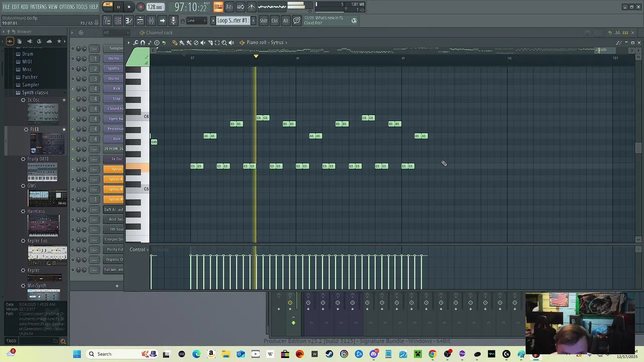Image resolution: width=644 pixels, height=362 pixels.
Task: Stop playback with the stop button
Action: (129, 7)
